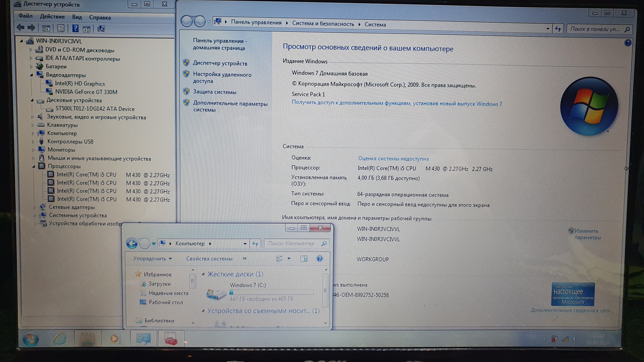Open the Справка menu

pos(100,18)
